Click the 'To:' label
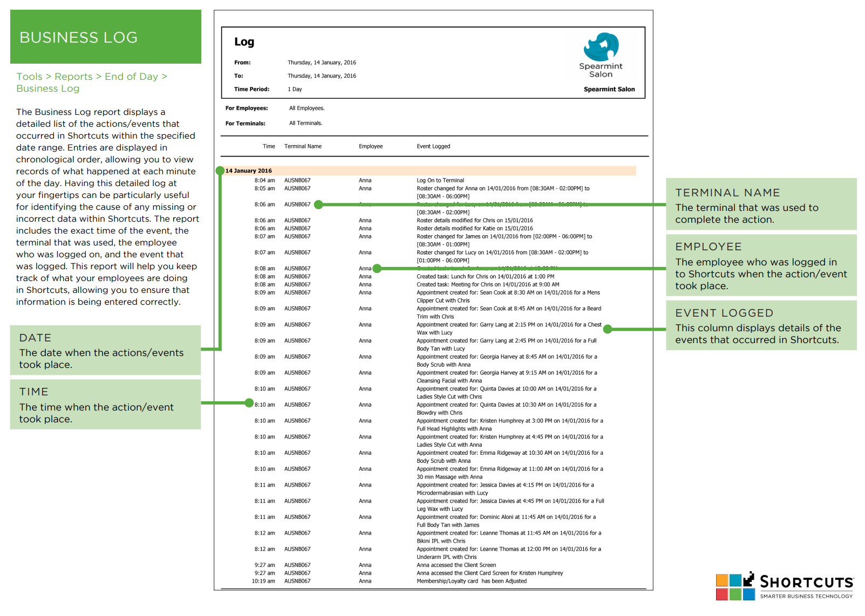Viewport: 865px width, 616px height. 239,76
